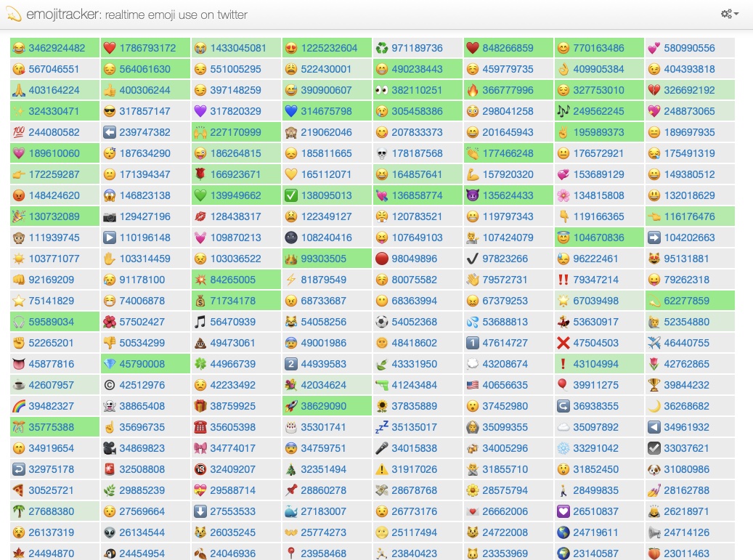This screenshot has height=560, width=753.
Task: Click the US flag emoji entry
Action: point(473,386)
